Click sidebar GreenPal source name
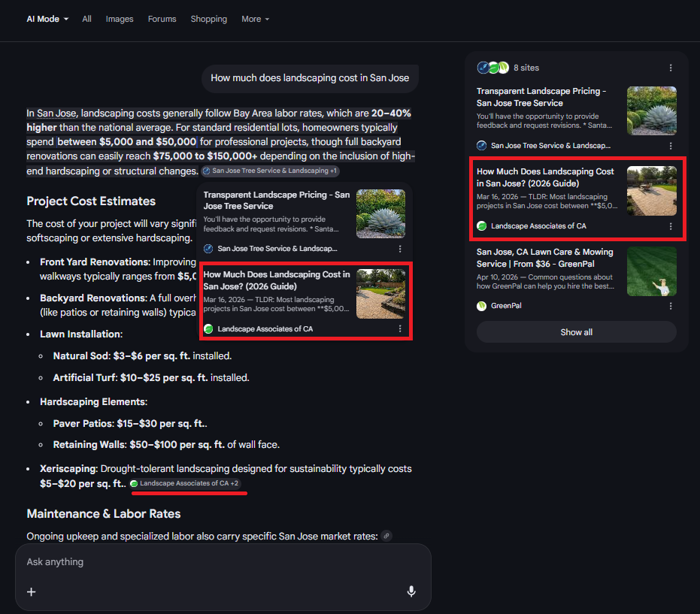Viewport: 700px width, 614px height. pos(506,306)
